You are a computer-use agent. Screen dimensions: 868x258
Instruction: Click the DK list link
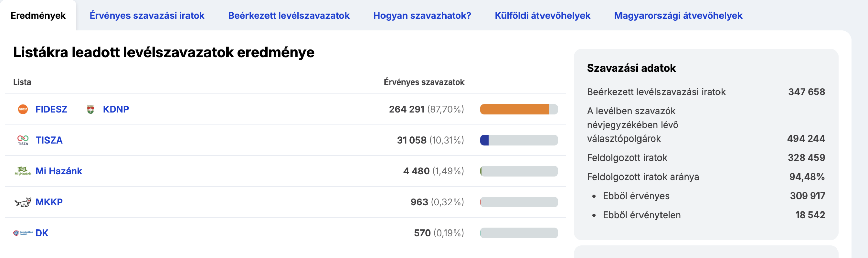click(x=42, y=233)
